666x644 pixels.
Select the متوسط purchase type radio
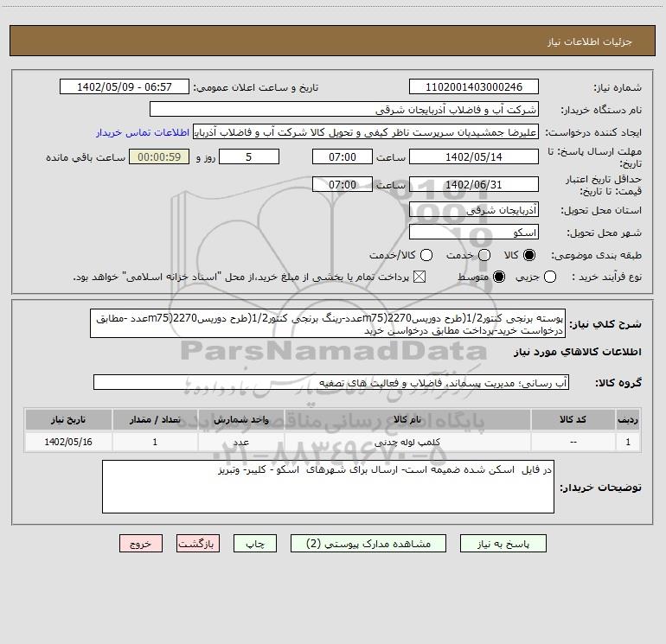click(x=499, y=277)
